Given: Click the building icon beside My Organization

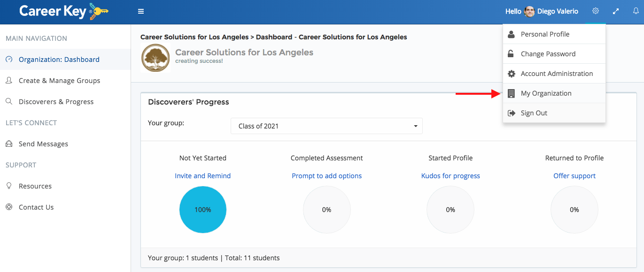Looking at the screenshot, I should [x=511, y=93].
